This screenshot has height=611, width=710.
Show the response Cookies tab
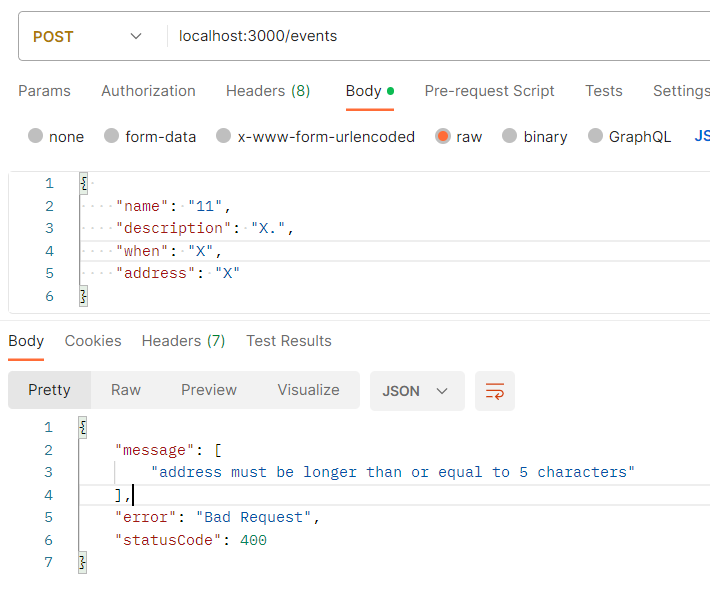point(93,341)
